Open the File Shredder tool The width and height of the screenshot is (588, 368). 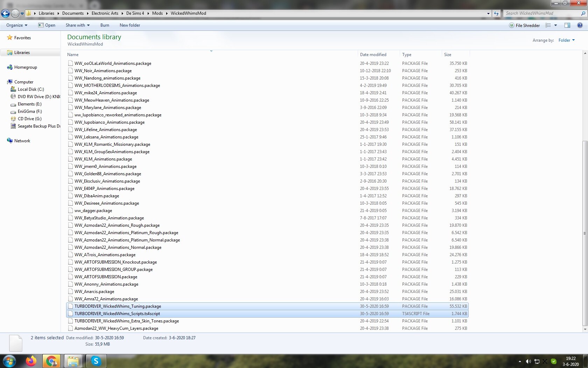524,25
